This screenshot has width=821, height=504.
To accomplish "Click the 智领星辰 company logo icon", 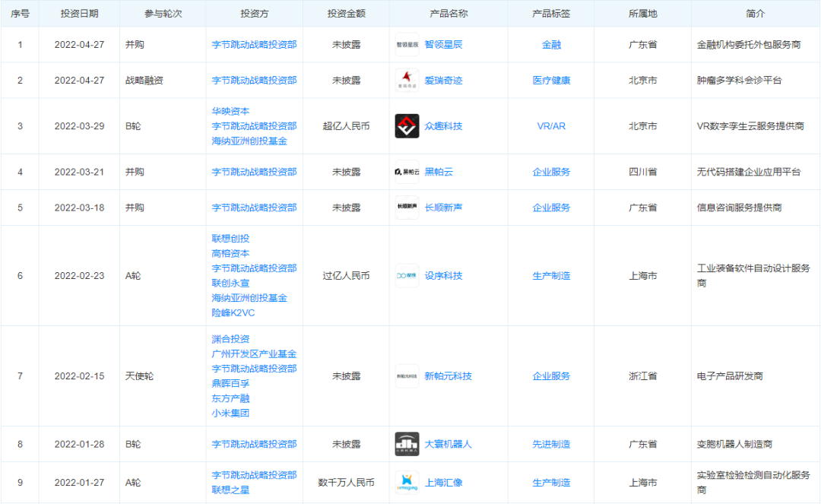I will 407,45.
